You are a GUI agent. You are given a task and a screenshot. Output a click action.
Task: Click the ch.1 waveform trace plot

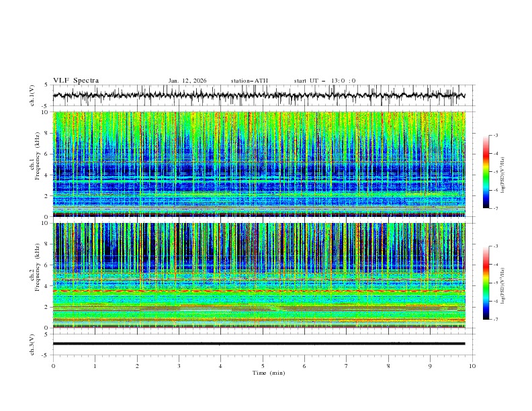pyautogui.click(x=259, y=95)
